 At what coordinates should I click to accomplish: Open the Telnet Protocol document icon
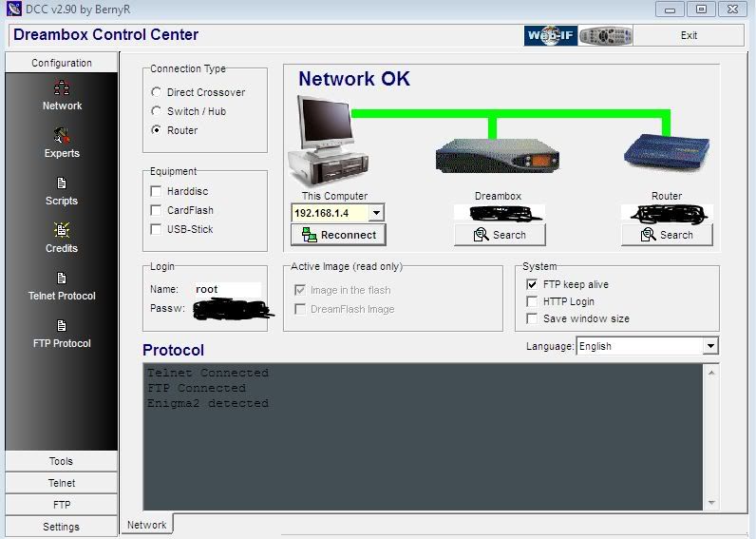[x=62, y=278]
